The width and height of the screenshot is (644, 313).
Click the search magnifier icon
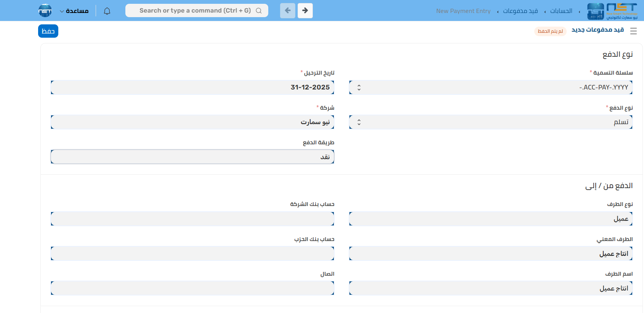259,11
